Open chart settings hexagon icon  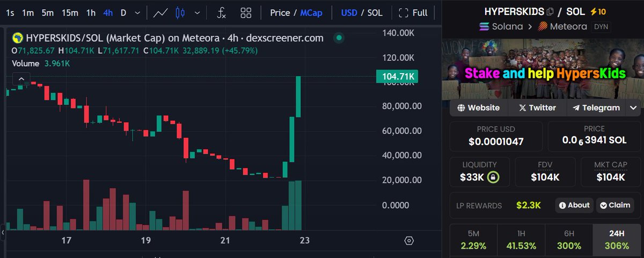pos(409,240)
